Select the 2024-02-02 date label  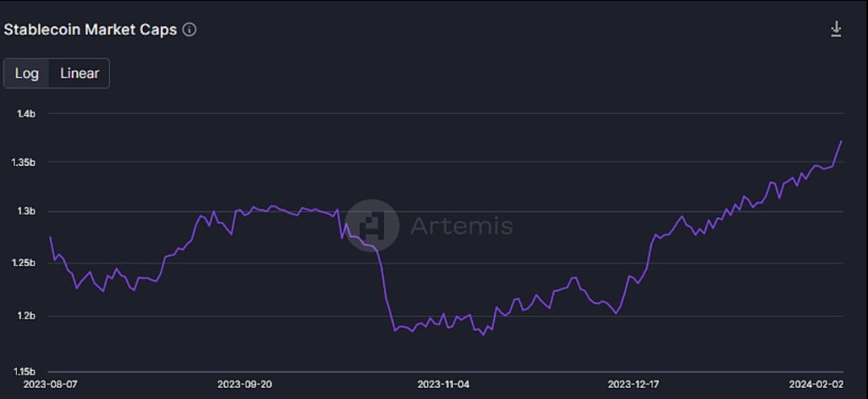tap(816, 384)
